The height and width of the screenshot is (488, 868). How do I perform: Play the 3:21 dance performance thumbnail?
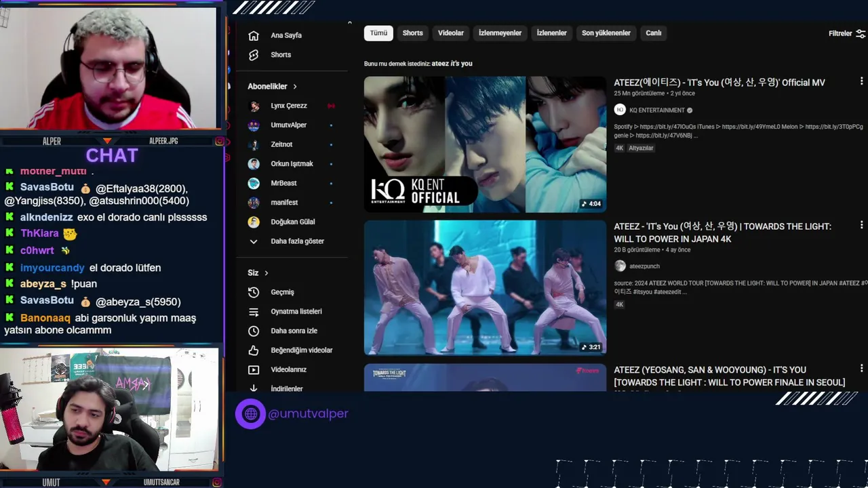[x=486, y=287]
